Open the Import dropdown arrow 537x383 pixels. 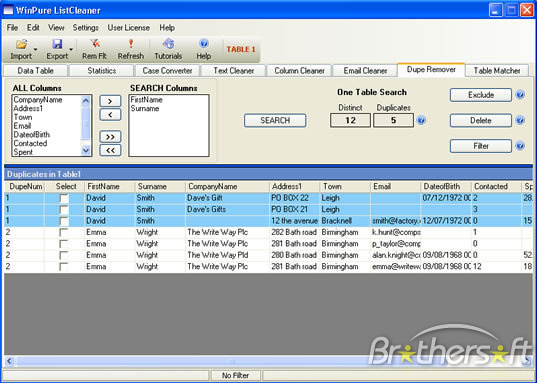click(x=35, y=49)
